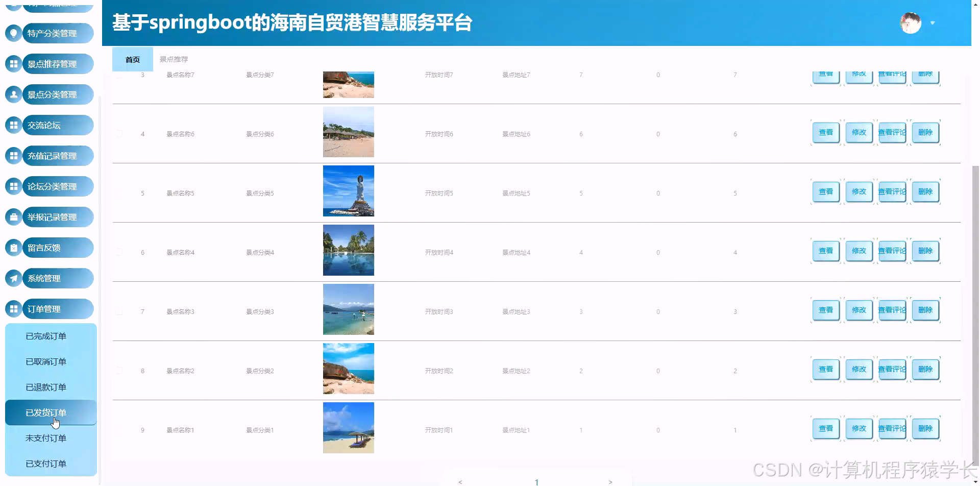Image resolution: width=980 pixels, height=486 pixels.
Task: Click the 充值记录管理 sidebar icon
Action: pyautogui.click(x=14, y=156)
